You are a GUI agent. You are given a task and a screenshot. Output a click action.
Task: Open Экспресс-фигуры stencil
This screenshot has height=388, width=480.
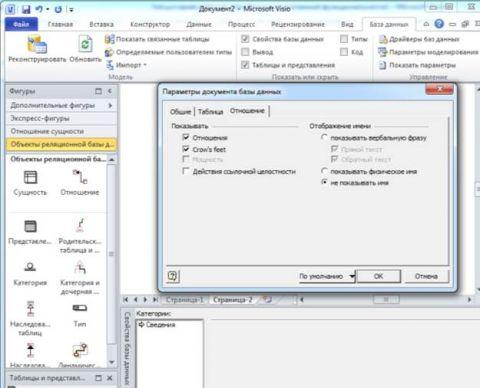point(62,118)
